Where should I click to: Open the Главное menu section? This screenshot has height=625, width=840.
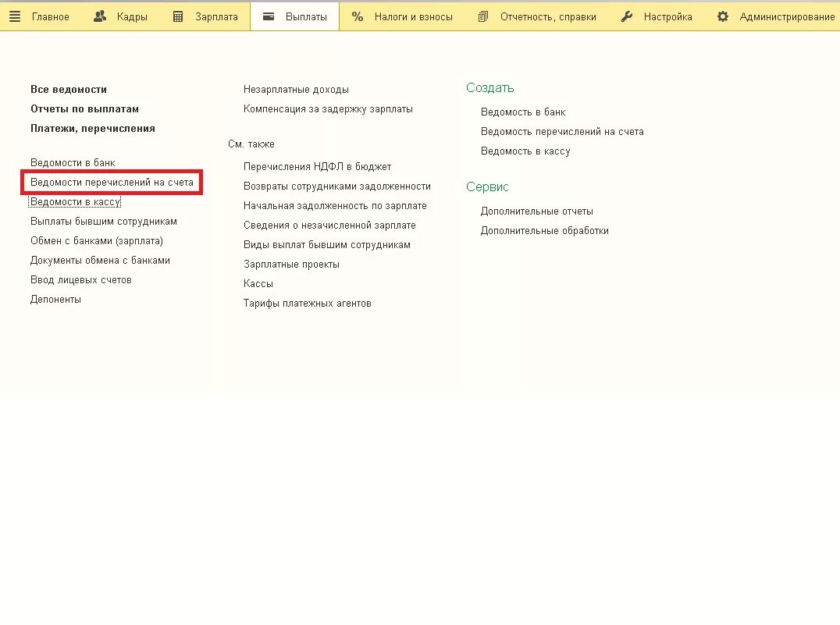(49, 16)
